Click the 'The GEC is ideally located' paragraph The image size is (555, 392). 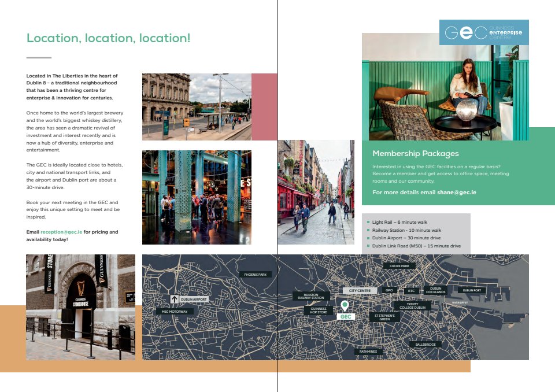[75, 176]
